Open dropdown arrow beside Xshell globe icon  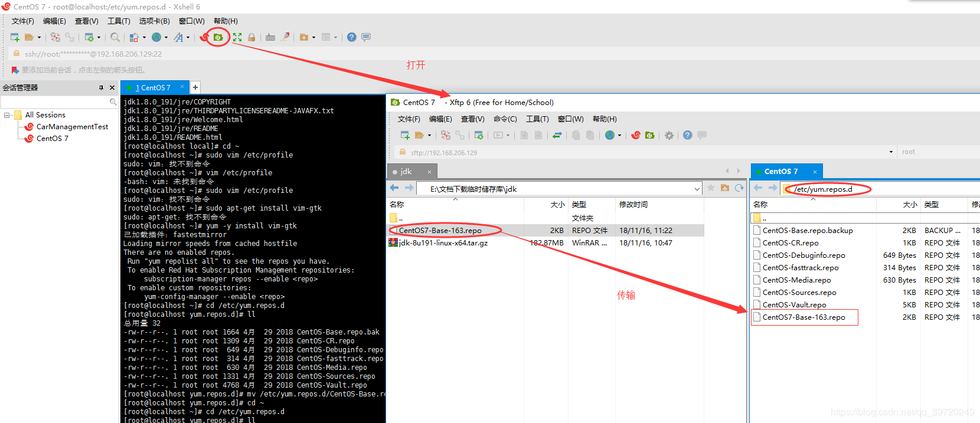point(166,37)
